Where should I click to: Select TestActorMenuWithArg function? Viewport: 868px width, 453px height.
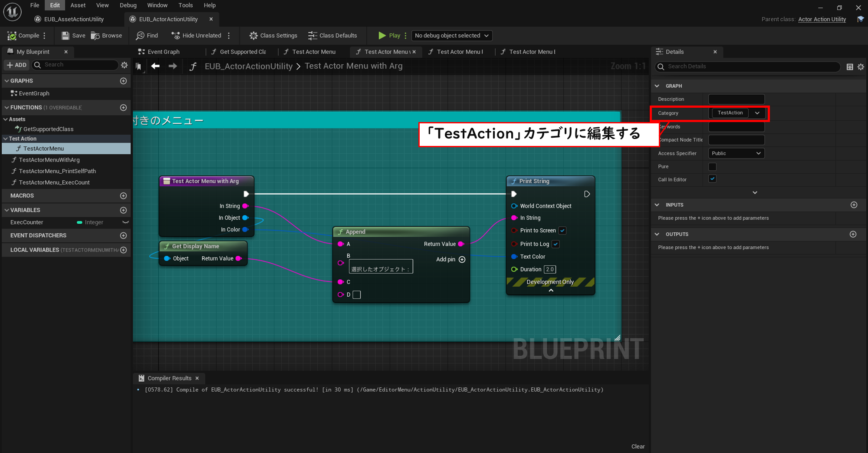pyautogui.click(x=49, y=160)
